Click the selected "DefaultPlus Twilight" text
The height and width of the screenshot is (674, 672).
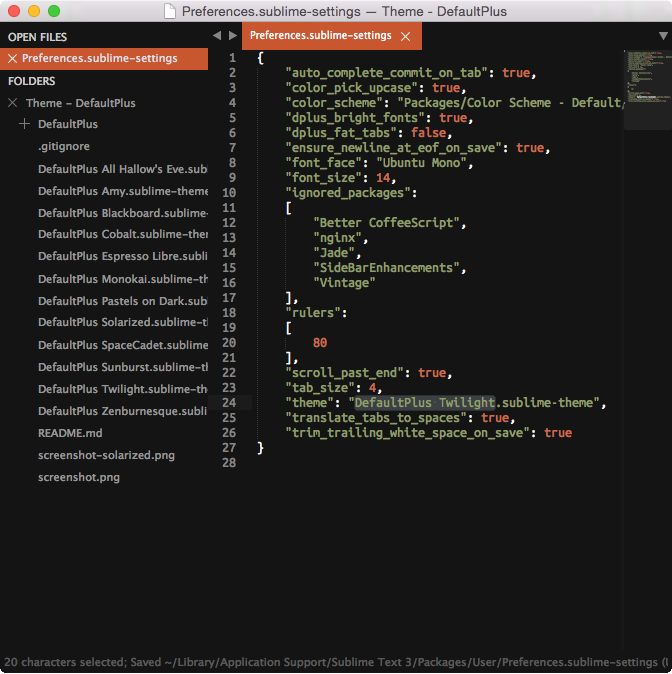coord(424,403)
